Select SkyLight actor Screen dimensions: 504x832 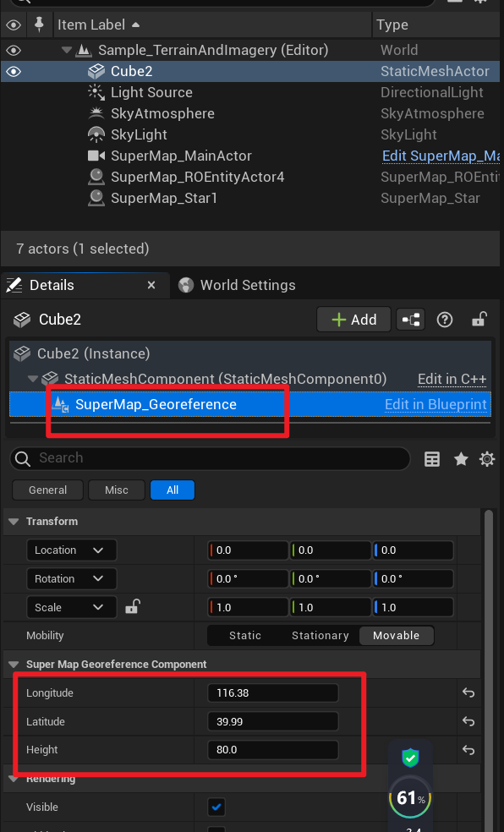pos(139,134)
